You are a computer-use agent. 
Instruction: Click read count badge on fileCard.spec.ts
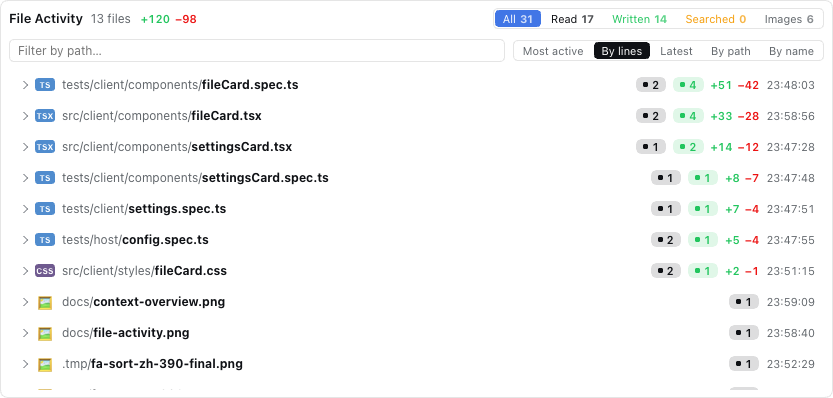651,85
